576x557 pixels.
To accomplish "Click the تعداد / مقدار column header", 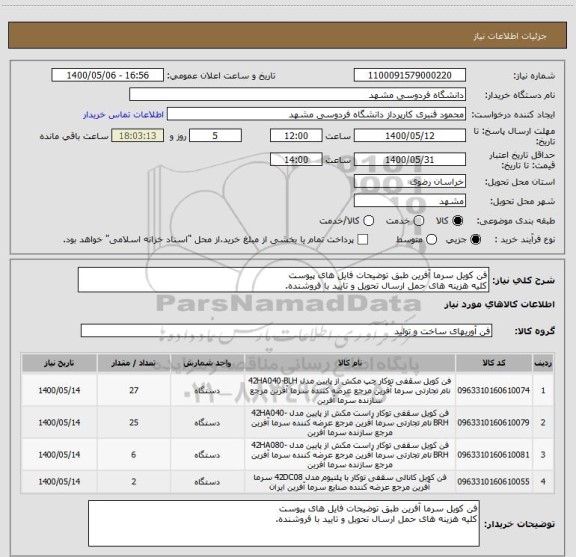I will click(133, 363).
